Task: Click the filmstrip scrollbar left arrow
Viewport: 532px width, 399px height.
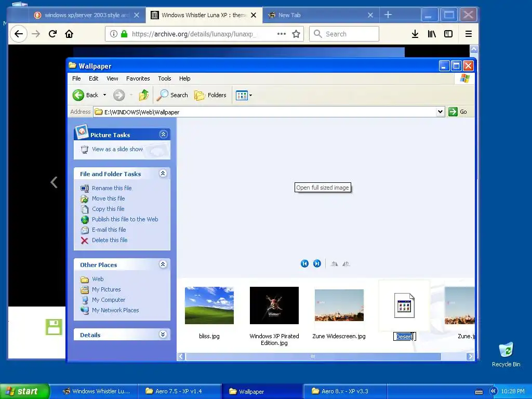Action: [x=181, y=356]
